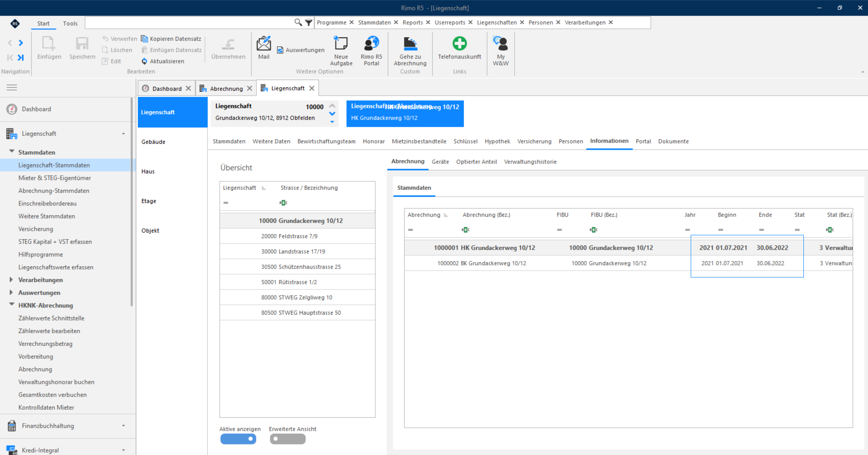Click the Liegenschaft selector down chevron
Viewport: 868px width, 455px height.
click(332, 114)
